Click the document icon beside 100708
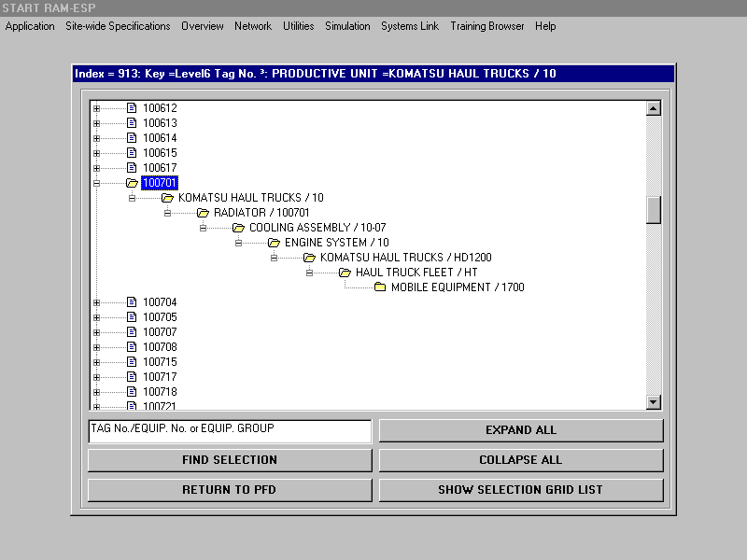 pos(132,346)
